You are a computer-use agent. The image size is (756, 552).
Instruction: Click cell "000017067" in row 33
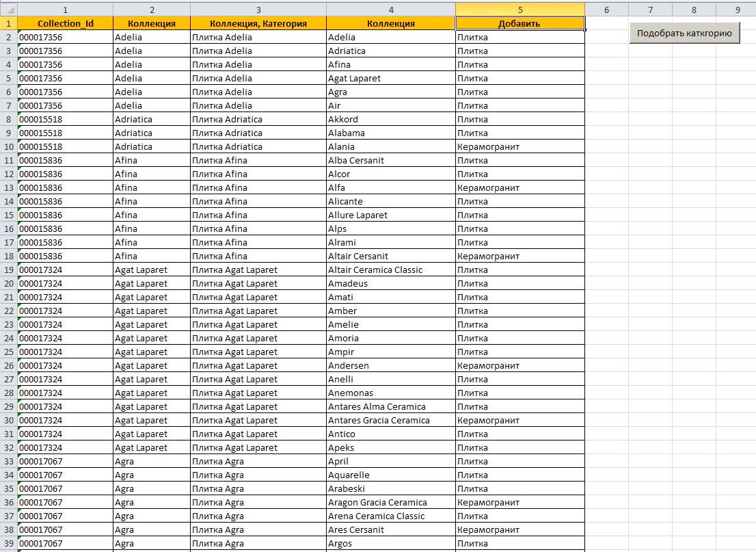65,461
